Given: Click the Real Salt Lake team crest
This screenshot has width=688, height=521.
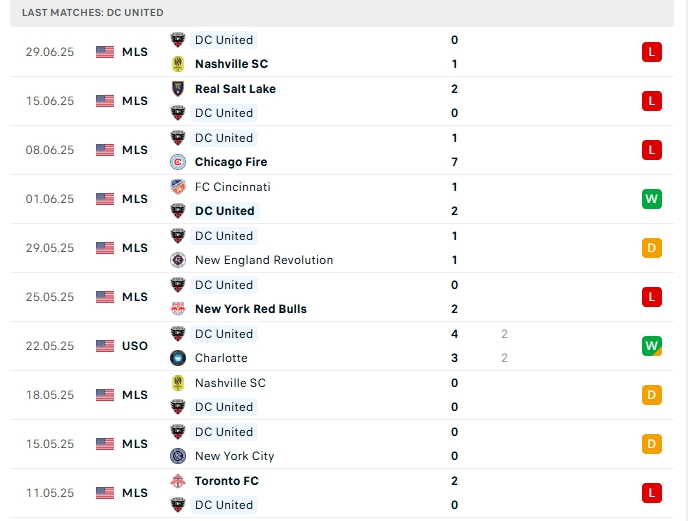Looking at the screenshot, I should 178,89.
